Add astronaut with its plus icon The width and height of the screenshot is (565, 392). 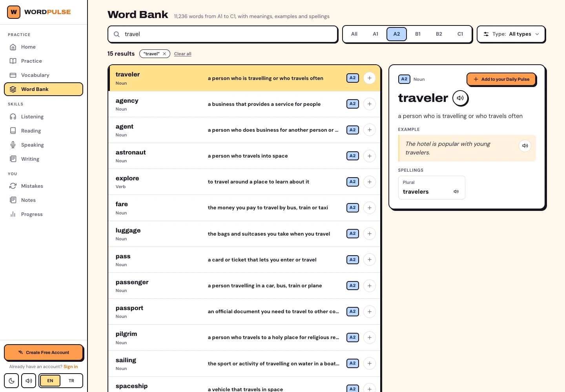369,156
